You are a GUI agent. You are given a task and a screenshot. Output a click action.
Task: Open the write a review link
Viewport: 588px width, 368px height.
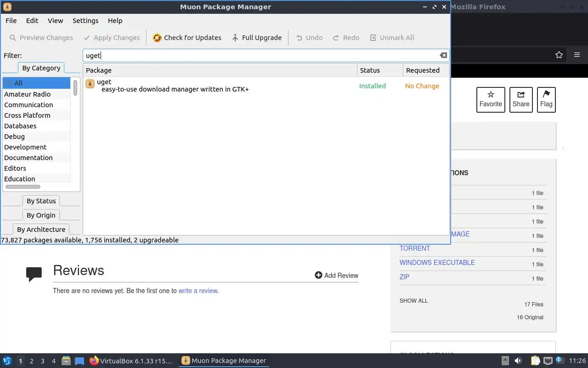[198, 291]
